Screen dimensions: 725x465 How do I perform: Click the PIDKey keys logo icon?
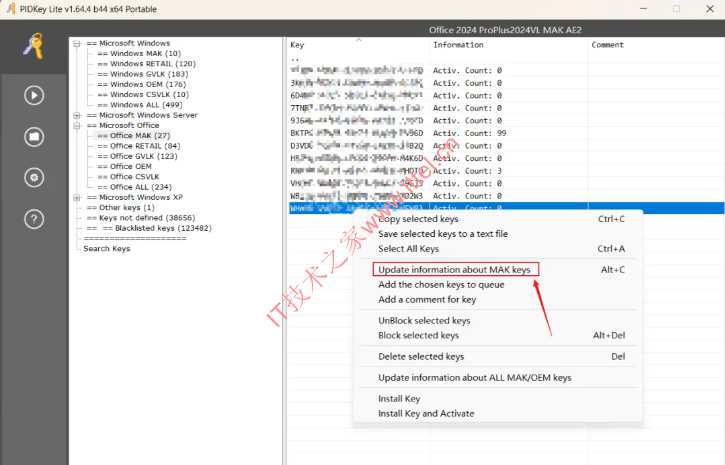(34, 46)
